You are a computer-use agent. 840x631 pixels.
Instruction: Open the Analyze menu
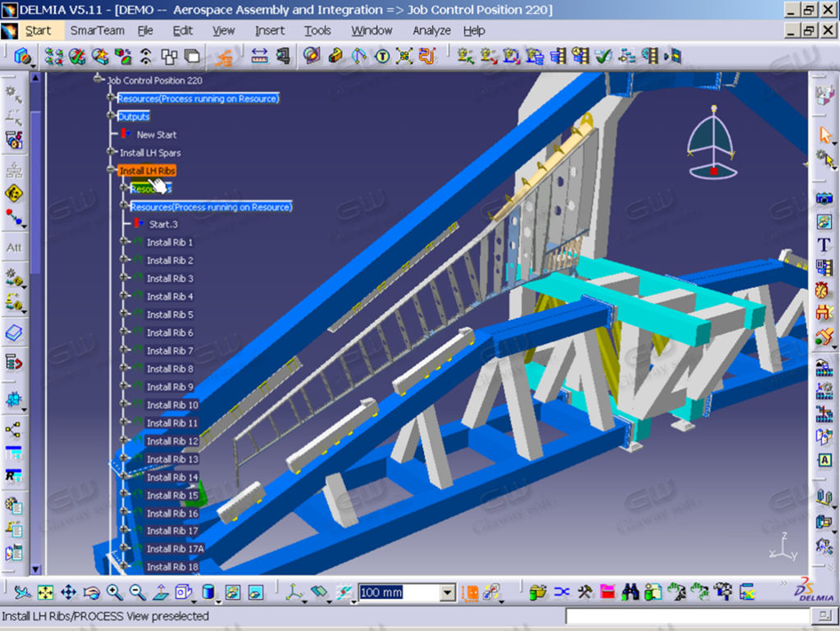tap(431, 30)
